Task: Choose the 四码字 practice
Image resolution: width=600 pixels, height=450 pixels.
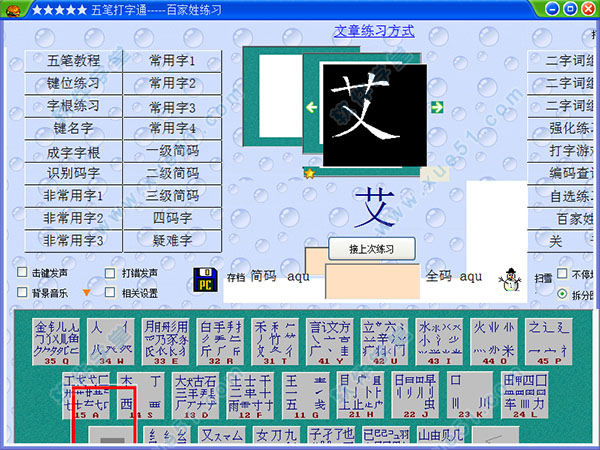Action: coord(172,218)
